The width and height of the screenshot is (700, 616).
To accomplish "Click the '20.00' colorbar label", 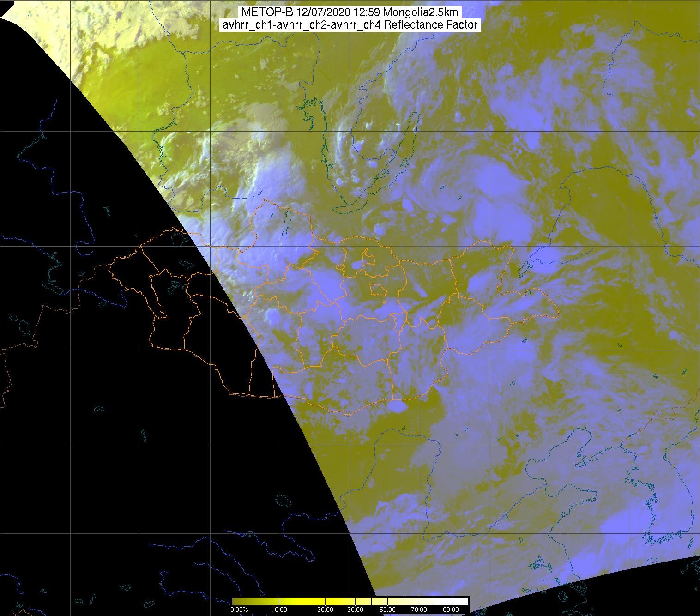I will [x=326, y=610].
